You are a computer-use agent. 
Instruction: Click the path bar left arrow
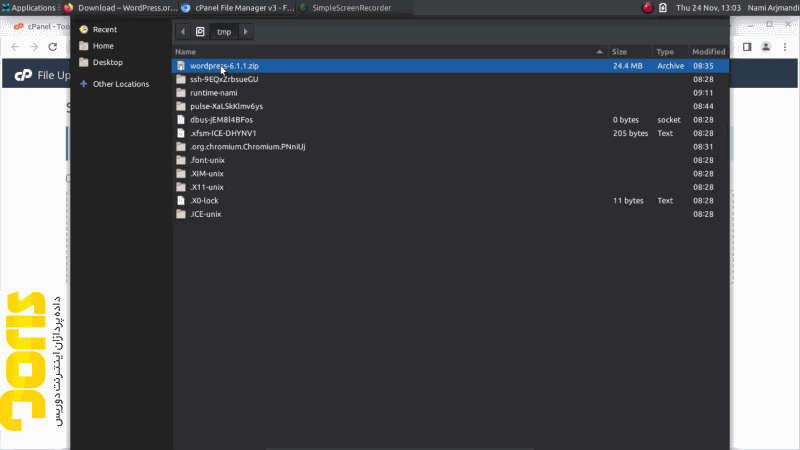(183, 32)
